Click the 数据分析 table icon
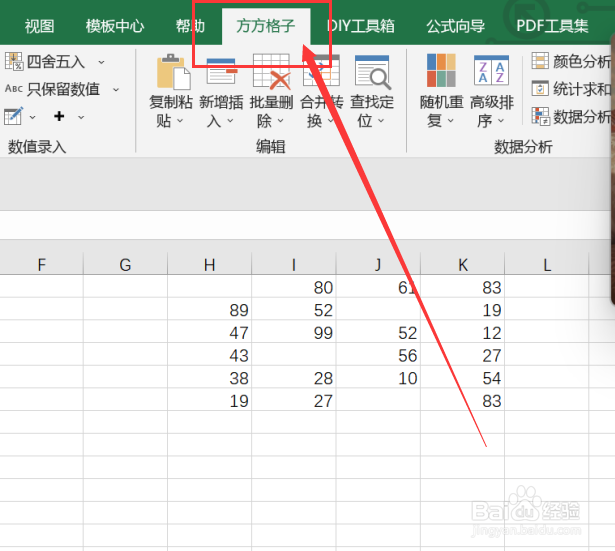 [541, 116]
